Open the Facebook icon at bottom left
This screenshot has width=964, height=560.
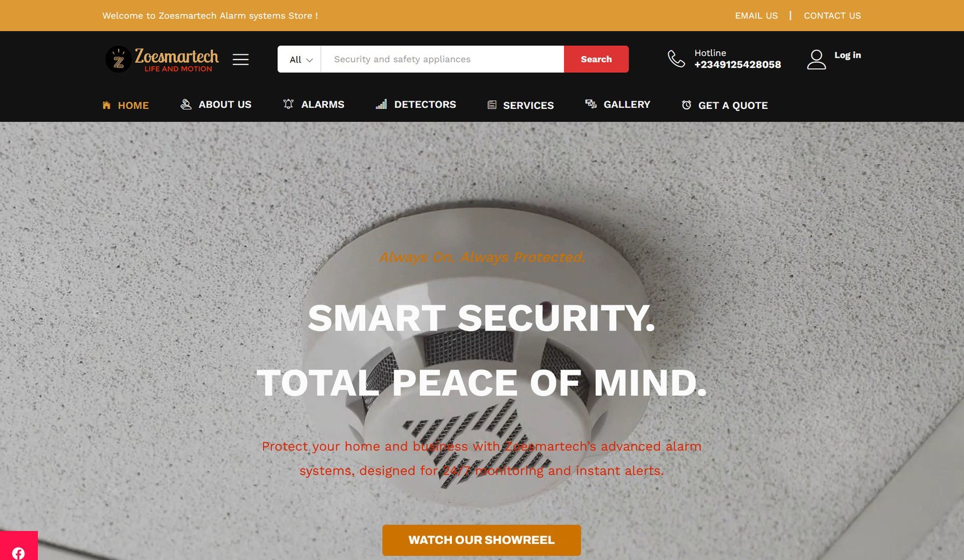(19, 553)
